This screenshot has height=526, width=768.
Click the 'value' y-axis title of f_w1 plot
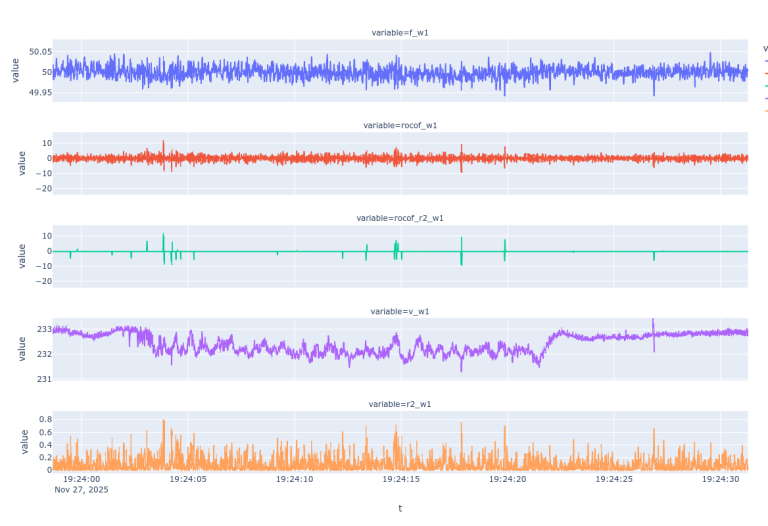[15, 71]
